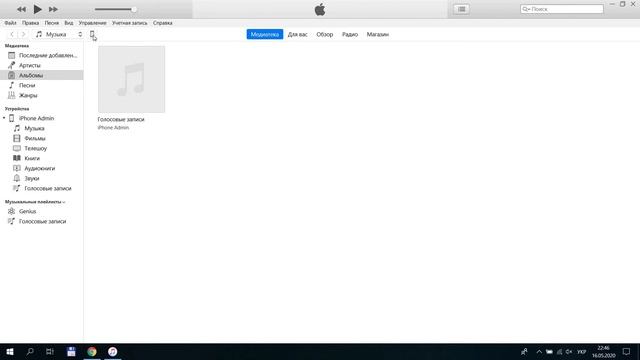This screenshot has height=360, width=640.
Task: Open the Учетная запись menu
Action: coord(129,23)
